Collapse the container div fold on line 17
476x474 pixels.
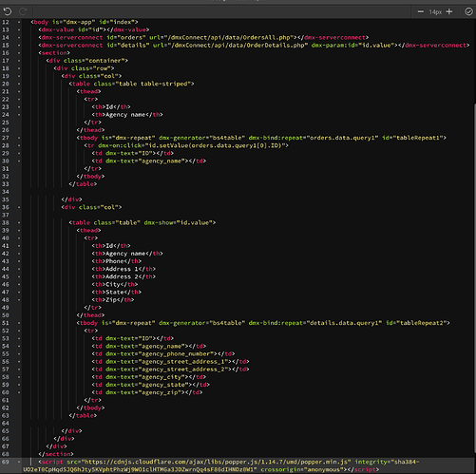pyautogui.click(x=19, y=61)
